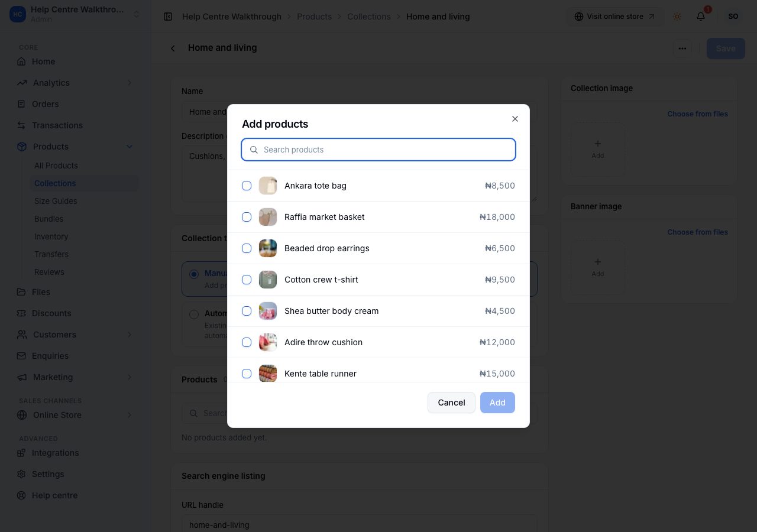Click the Kente table runner thumbnail
Image resolution: width=757 pixels, height=532 pixels.
point(268,373)
